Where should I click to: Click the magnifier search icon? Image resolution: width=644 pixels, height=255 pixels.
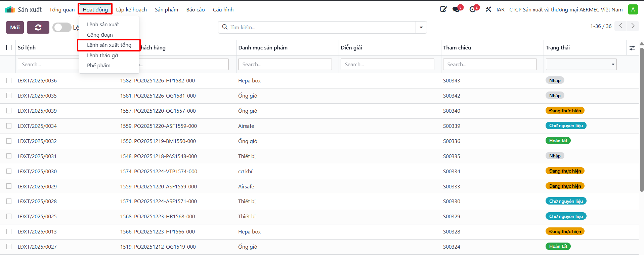(x=225, y=27)
